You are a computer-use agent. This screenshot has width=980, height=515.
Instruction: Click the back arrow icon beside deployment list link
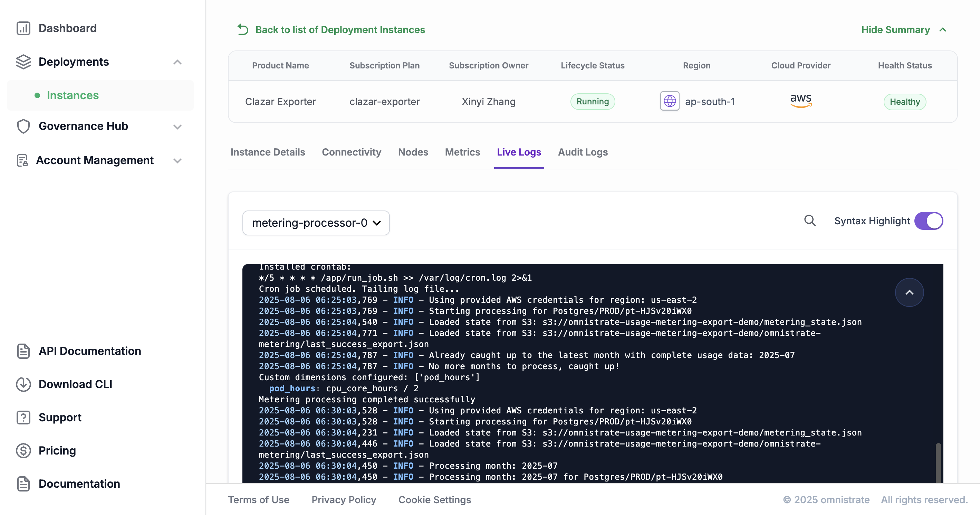(x=243, y=29)
